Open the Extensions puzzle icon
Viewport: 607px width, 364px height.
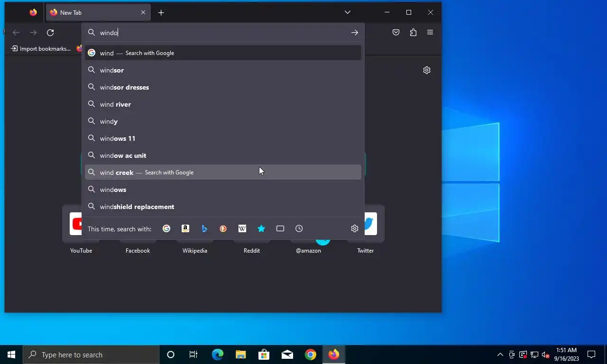pos(413,33)
